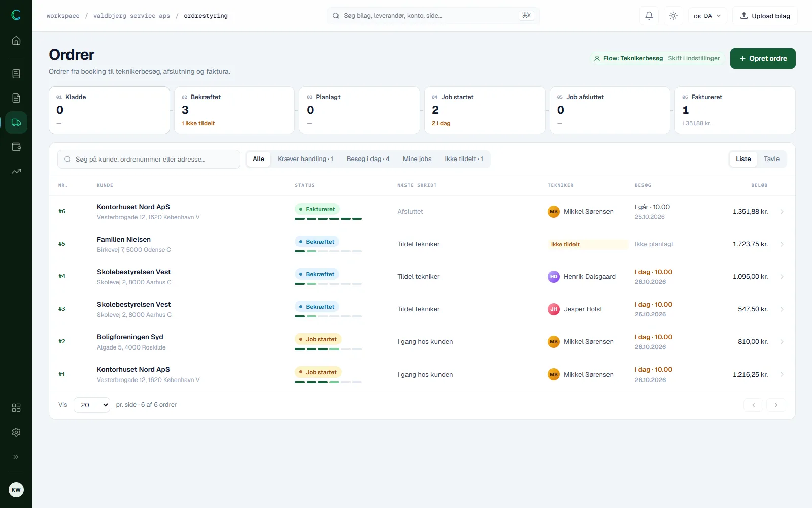Image resolution: width=812 pixels, height=508 pixels.
Task: Click the Bekræftet status card
Action: pyautogui.click(x=234, y=110)
